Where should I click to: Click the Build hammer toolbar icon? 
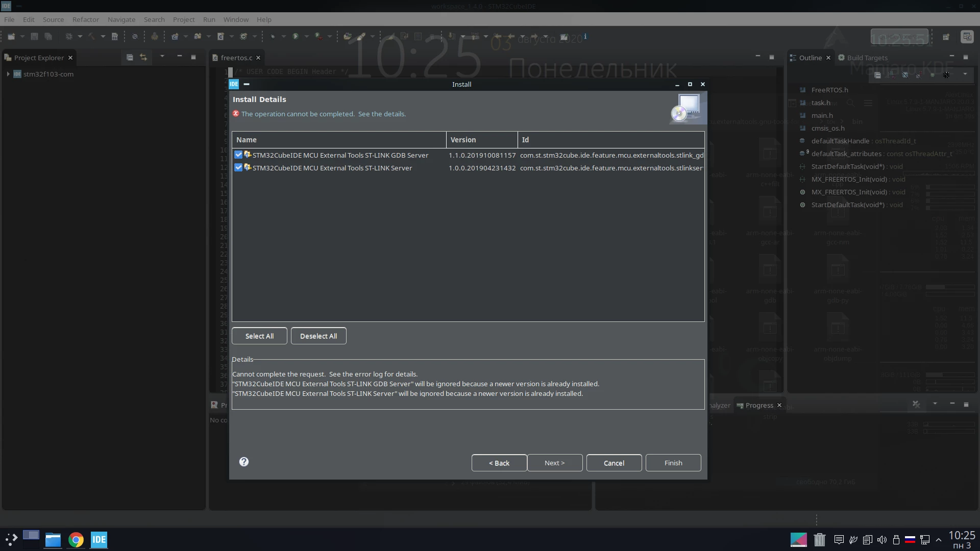click(x=92, y=37)
